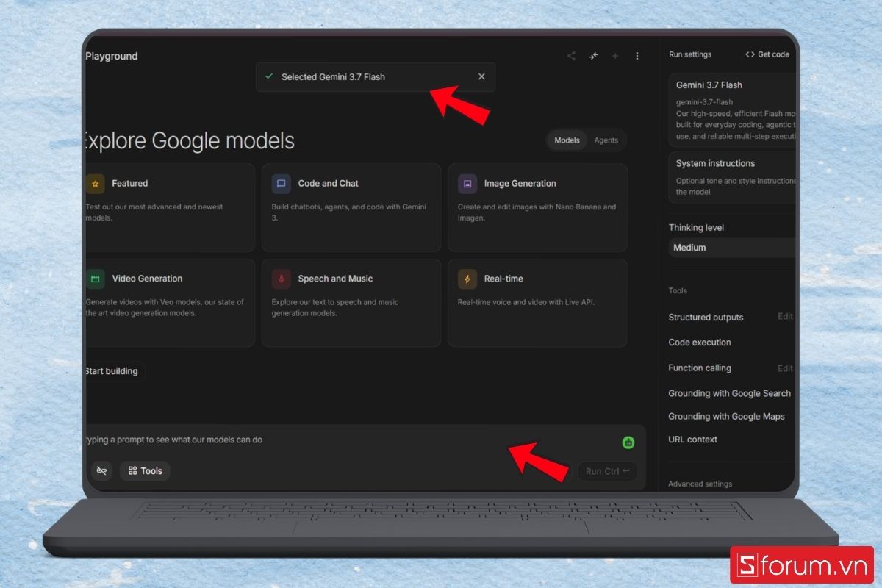
Task: Click the Code and Chat speech-bubble icon
Action: (281, 184)
